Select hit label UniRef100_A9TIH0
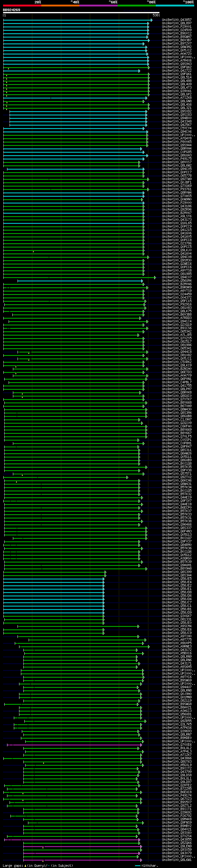Image resolution: width=197 pixels, height=868 pixels. pyautogui.click(x=176, y=636)
